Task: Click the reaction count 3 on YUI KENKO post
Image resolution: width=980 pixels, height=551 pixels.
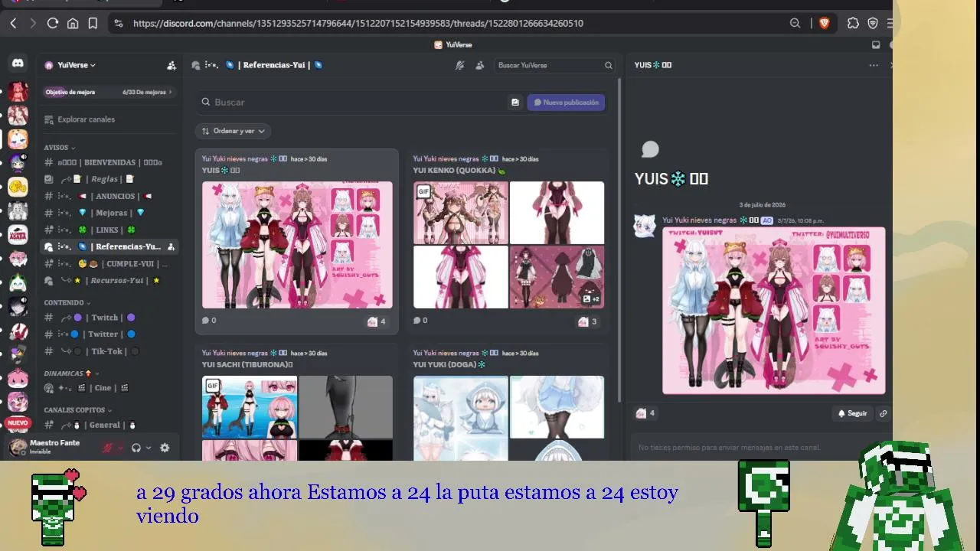Action: point(589,321)
